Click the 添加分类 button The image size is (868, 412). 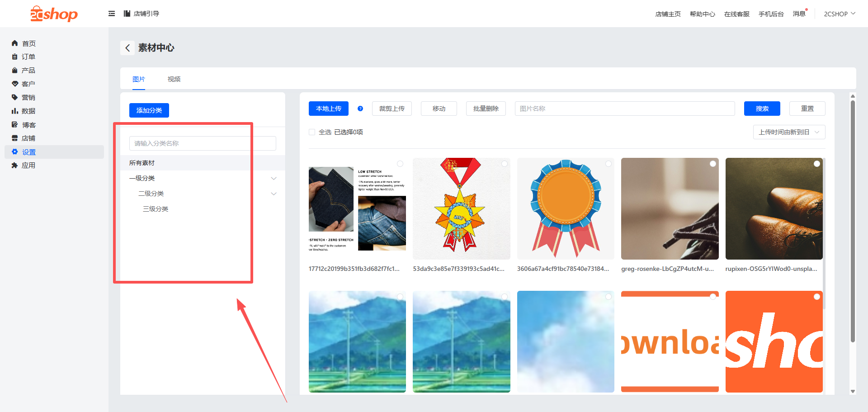click(149, 110)
